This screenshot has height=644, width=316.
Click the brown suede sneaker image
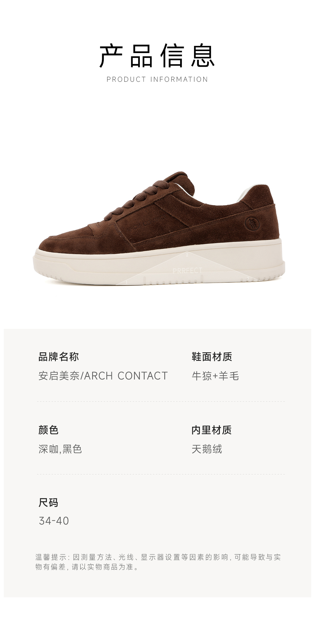pyautogui.click(x=159, y=228)
